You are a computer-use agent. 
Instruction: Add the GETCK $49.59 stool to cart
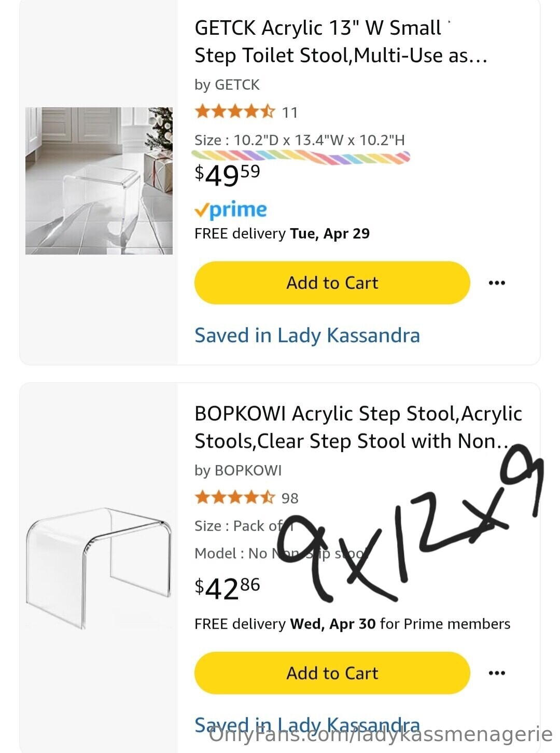(x=332, y=283)
